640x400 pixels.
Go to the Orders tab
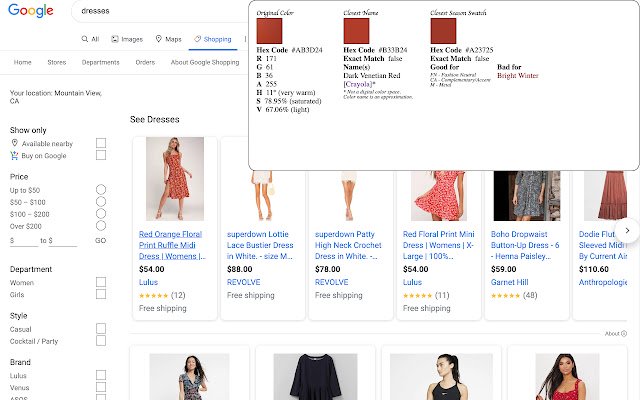[145, 62]
